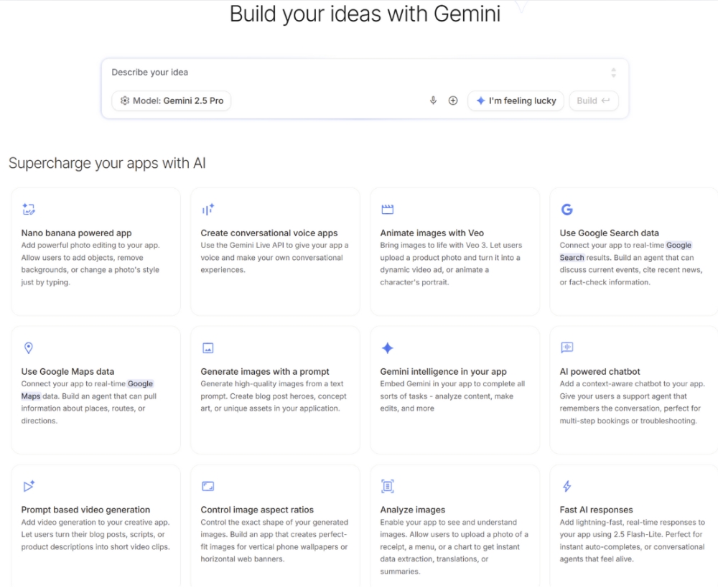
Task: Click the Gemini spark icon on Gemini intelligence card
Action: (387, 347)
